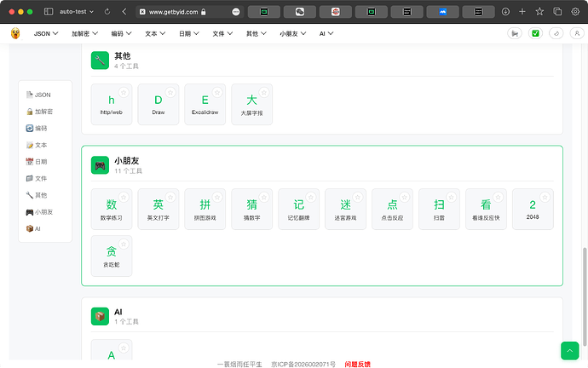Viewport: 588px width, 368px height.
Task: Expand 编码 dropdown in top navigation
Action: tap(122, 34)
